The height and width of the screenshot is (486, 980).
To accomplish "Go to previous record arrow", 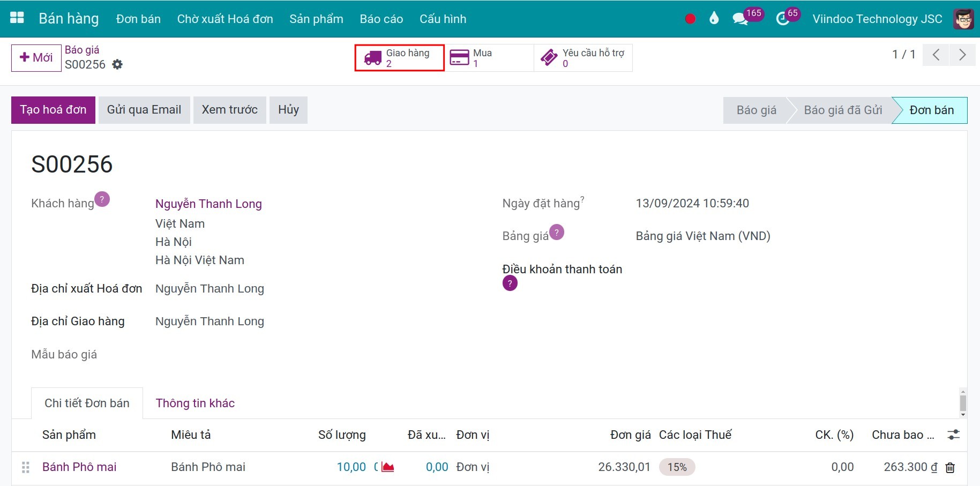I will click(936, 55).
